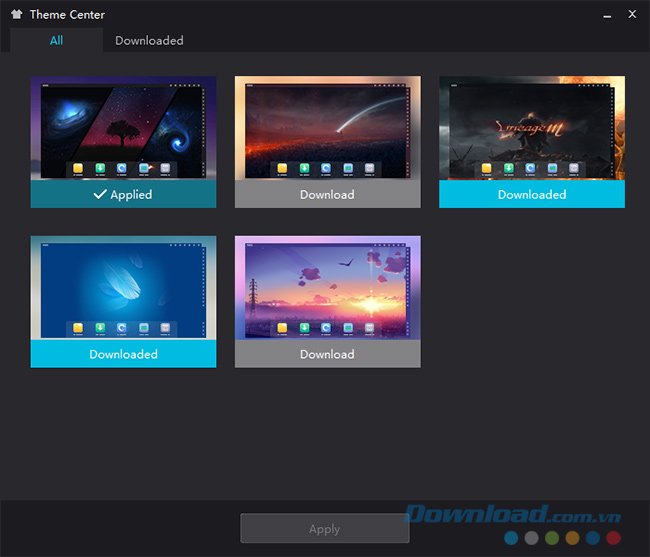Select the blue feather theme thumbnail
650x557 pixels.
pyautogui.click(x=123, y=288)
